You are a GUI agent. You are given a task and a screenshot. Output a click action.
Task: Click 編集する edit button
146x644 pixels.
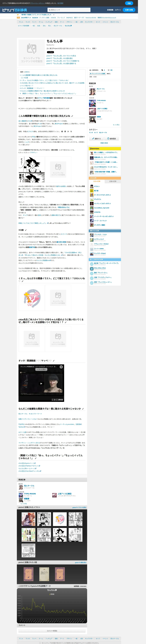click(96, 138)
